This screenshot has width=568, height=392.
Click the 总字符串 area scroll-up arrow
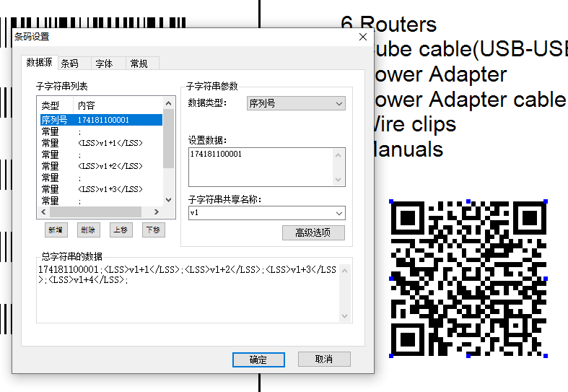pos(345,271)
